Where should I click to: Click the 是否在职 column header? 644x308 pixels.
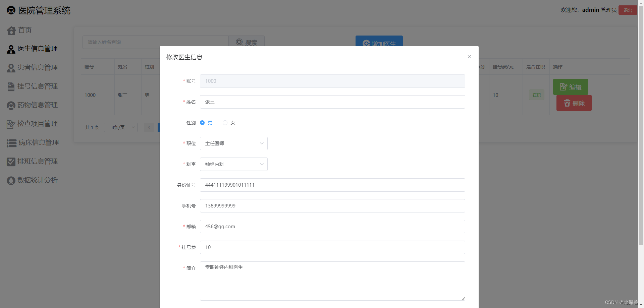click(x=535, y=67)
